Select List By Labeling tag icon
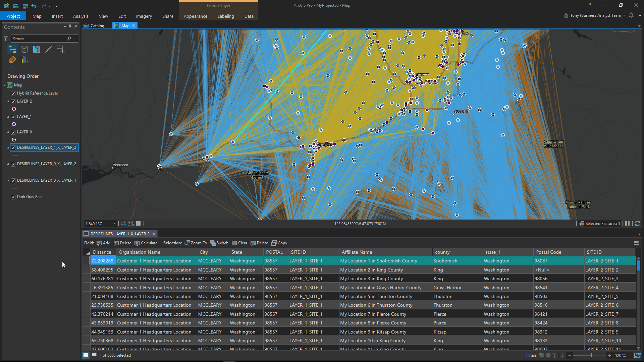This screenshot has width=644, height=362. pyautogui.click(x=12, y=60)
